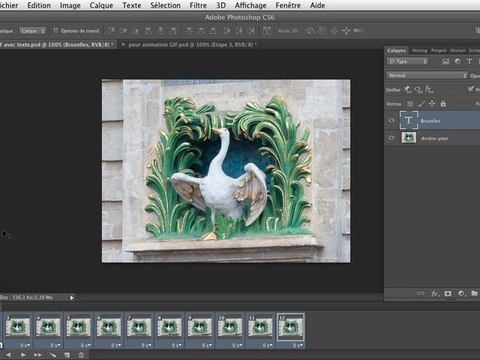Play the frame animation
The width and height of the screenshot is (480, 360).
click(x=23, y=355)
